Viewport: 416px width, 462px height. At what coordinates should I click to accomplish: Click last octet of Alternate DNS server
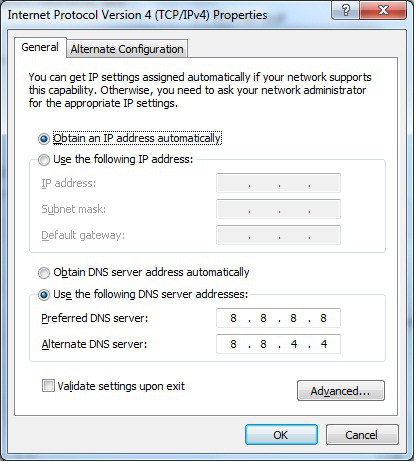[x=324, y=344]
